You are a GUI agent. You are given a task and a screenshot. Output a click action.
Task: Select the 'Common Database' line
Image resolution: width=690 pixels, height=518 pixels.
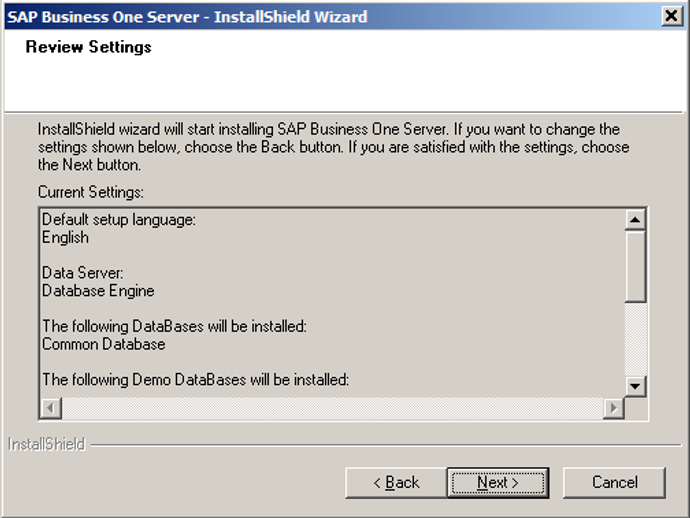tap(104, 344)
